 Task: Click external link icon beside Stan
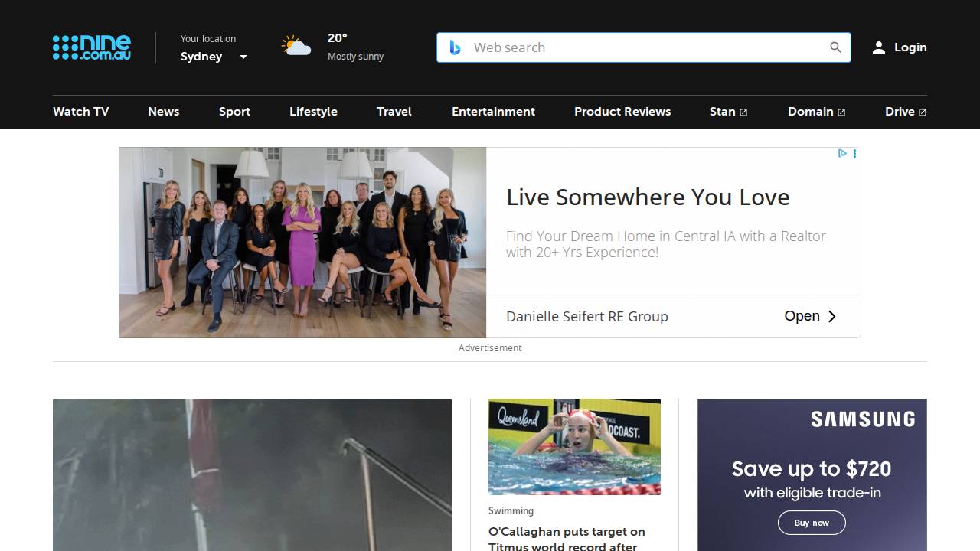click(743, 112)
